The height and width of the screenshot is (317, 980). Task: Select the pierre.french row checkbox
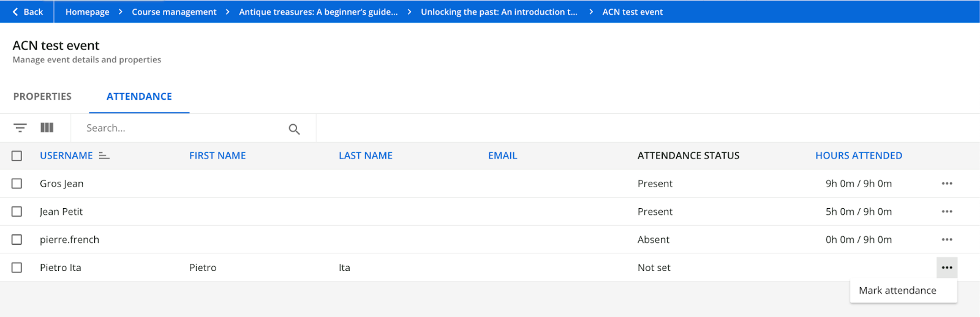[x=17, y=240]
